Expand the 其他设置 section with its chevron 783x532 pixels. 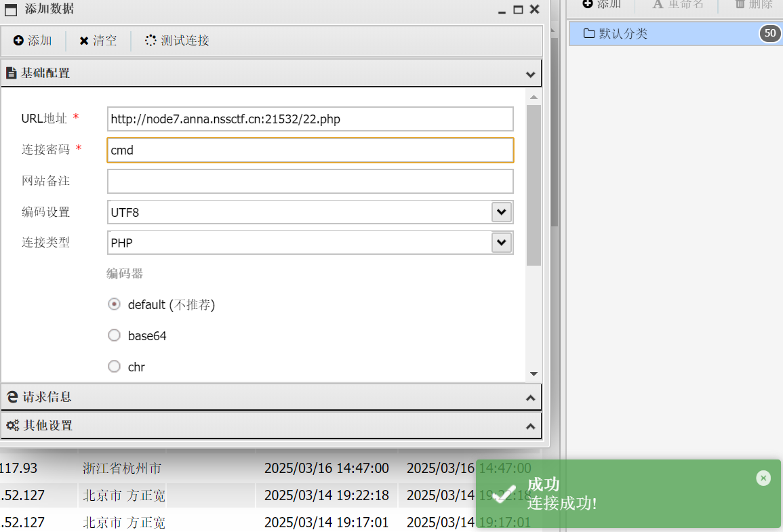[x=530, y=426]
